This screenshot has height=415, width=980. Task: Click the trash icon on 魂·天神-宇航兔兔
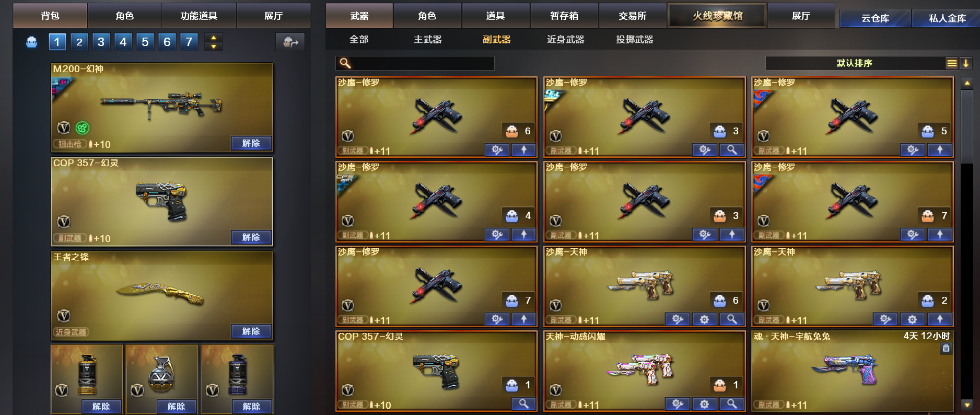tap(946, 348)
